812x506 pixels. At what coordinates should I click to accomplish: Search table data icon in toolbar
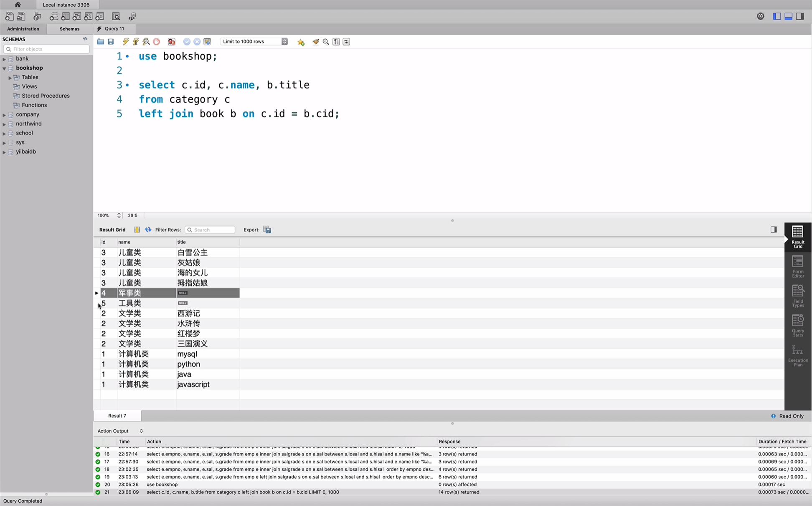[x=116, y=16]
